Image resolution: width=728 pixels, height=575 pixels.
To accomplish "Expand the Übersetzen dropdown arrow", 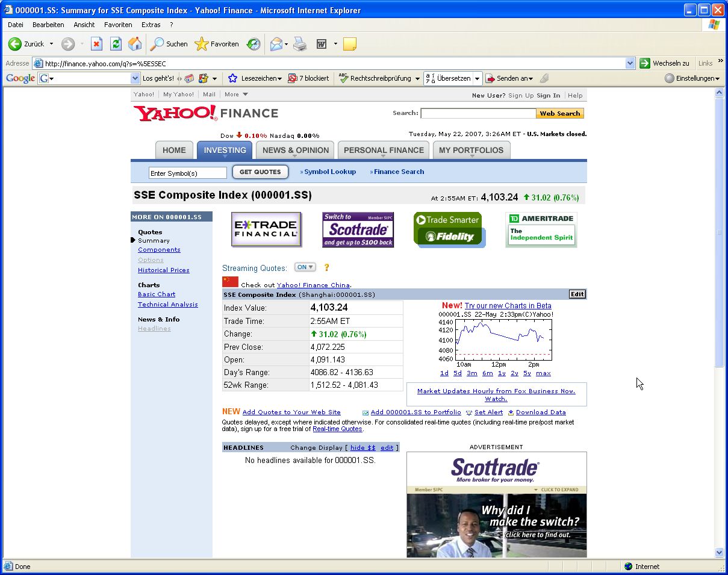I will (x=478, y=78).
